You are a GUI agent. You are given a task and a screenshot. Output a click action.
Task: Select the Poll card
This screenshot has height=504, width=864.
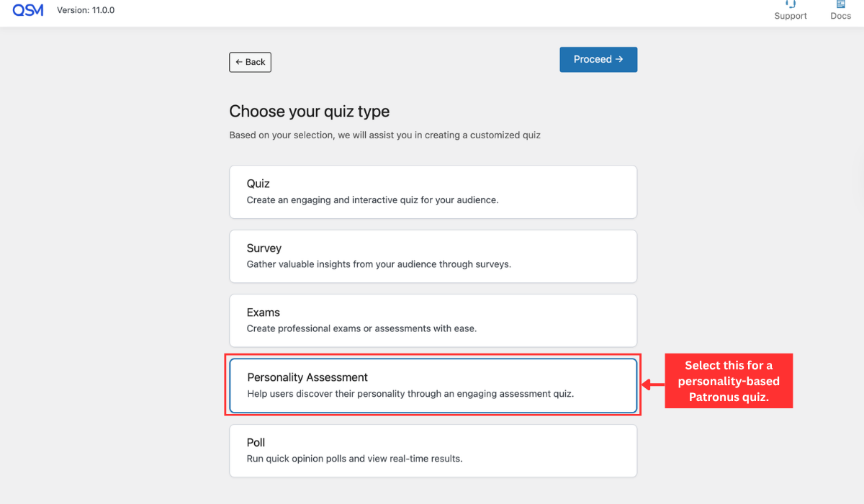[433, 450]
